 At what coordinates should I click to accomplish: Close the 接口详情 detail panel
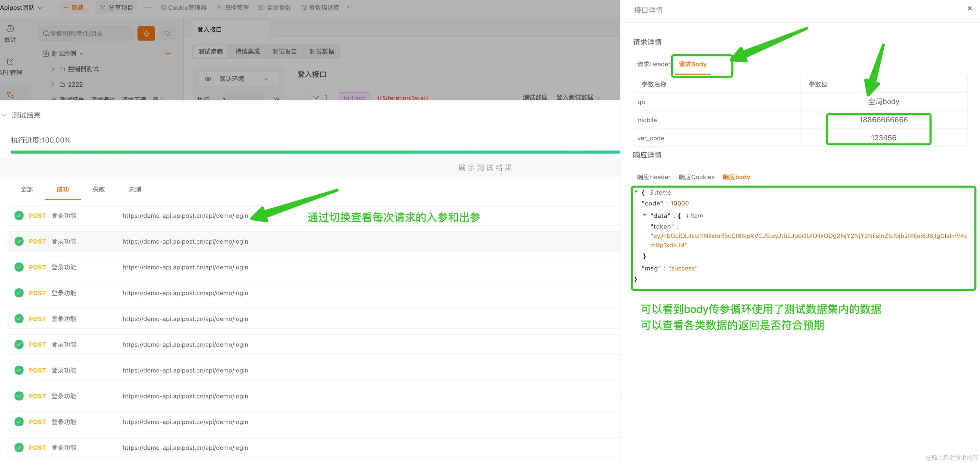coord(969,8)
